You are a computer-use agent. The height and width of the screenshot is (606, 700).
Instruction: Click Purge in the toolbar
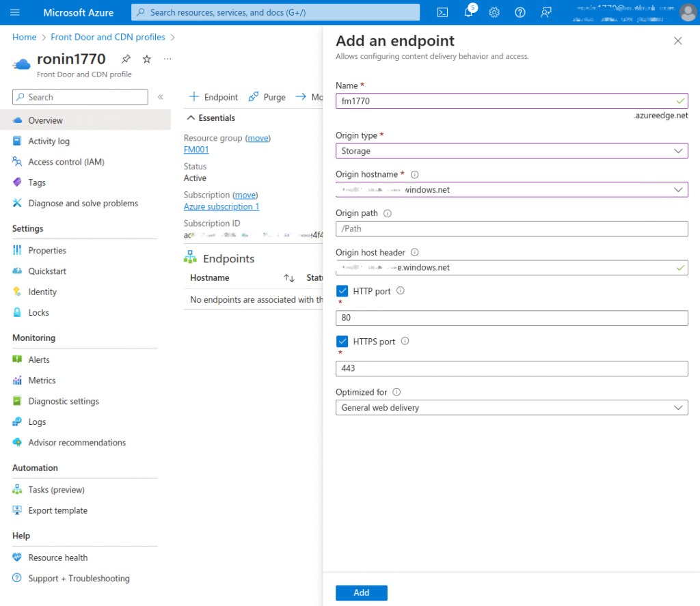coord(267,97)
